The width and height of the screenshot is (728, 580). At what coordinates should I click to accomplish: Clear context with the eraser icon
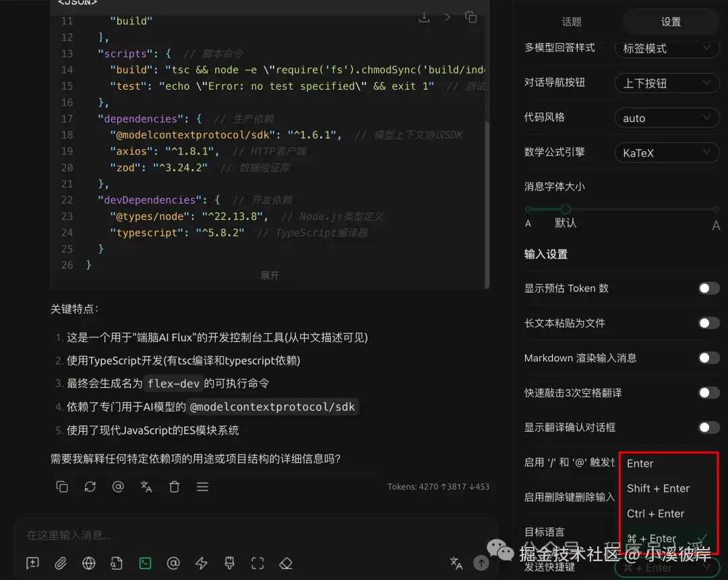(285, 563)
